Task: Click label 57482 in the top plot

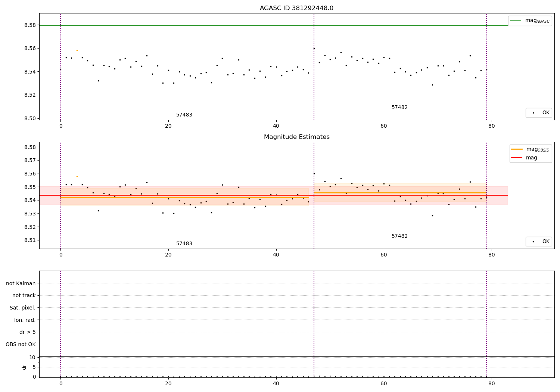Action: (399, 108)
